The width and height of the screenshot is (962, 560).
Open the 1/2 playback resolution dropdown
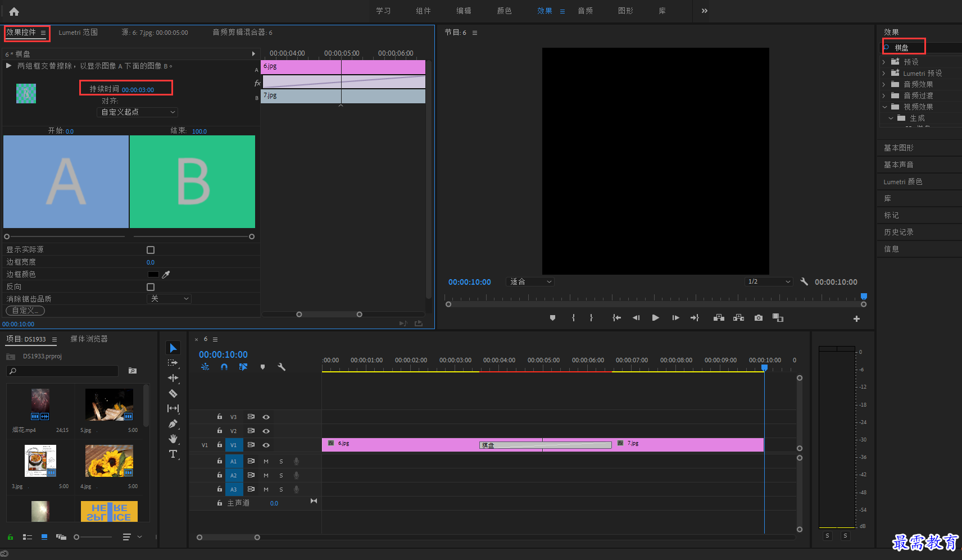[768, 281]
